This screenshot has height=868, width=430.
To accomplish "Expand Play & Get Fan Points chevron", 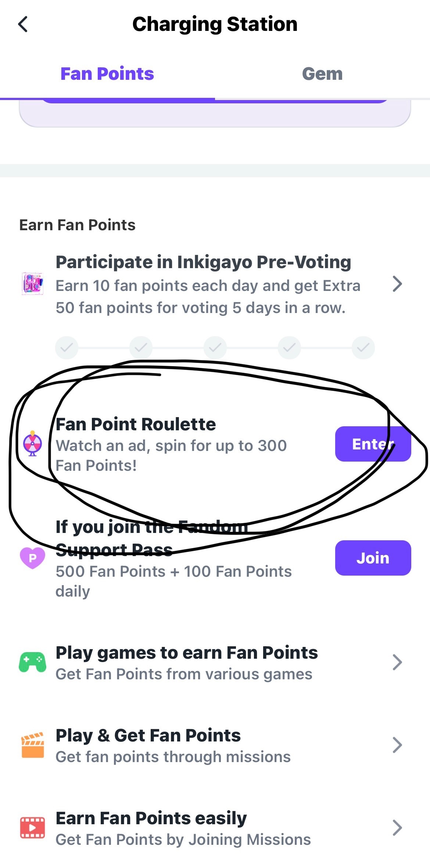I will coord(397,745).
